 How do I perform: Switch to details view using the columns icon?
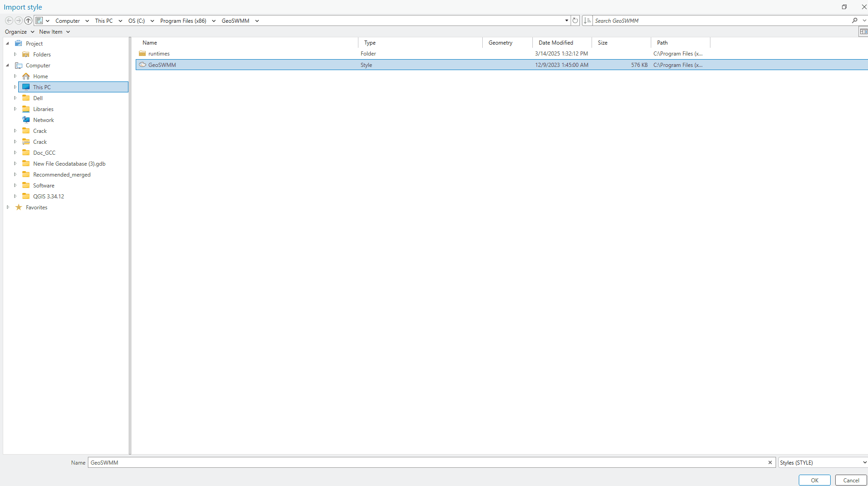click(864, 31)
